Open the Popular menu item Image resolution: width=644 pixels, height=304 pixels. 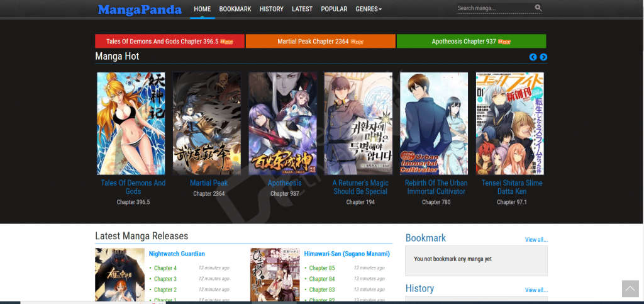click(x=334, y=9)
